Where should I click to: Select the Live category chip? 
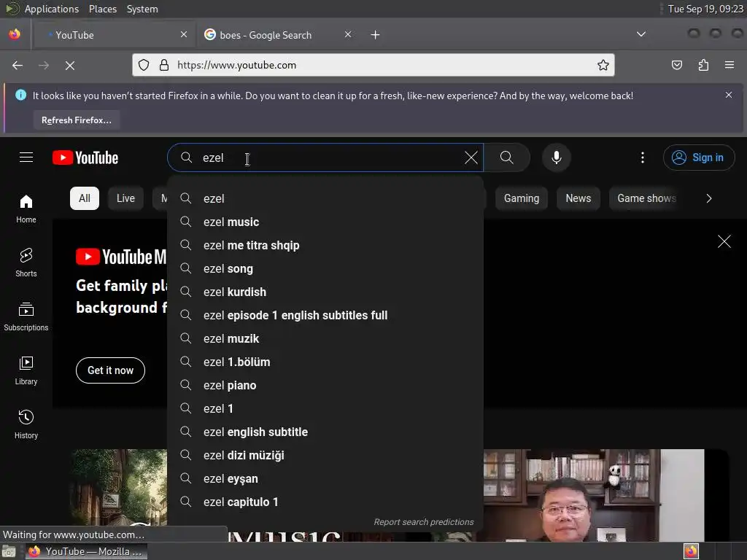(125, 198)
